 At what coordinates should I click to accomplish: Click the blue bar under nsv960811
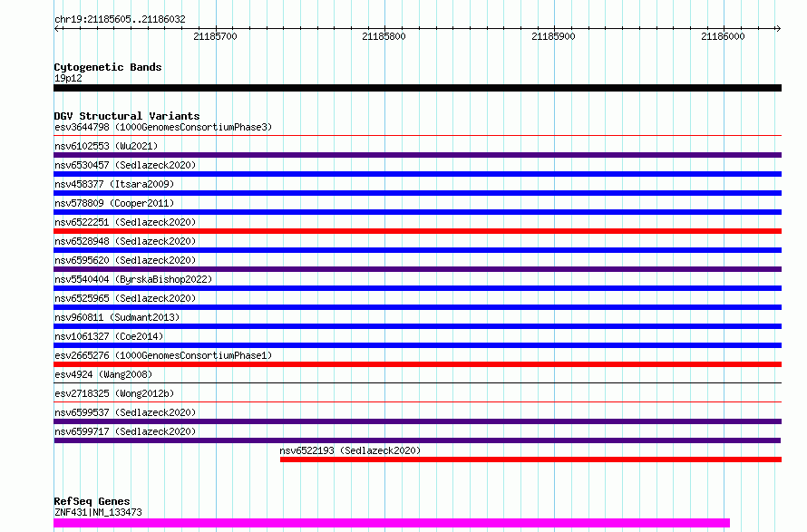pos(417,326)
